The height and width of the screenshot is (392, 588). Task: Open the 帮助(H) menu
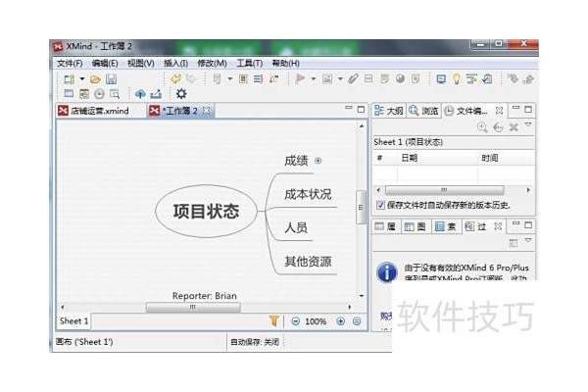pos(286,64)
